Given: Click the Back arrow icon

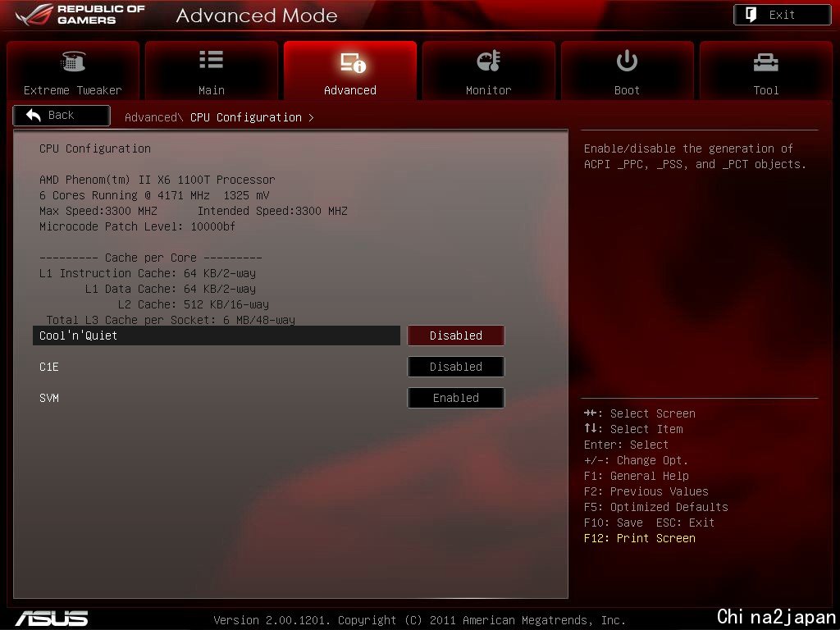Looking at the screenshot, I should (33, 115).
